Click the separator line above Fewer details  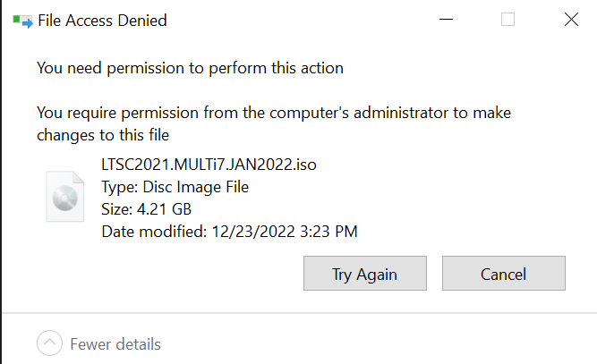point(299,313)
